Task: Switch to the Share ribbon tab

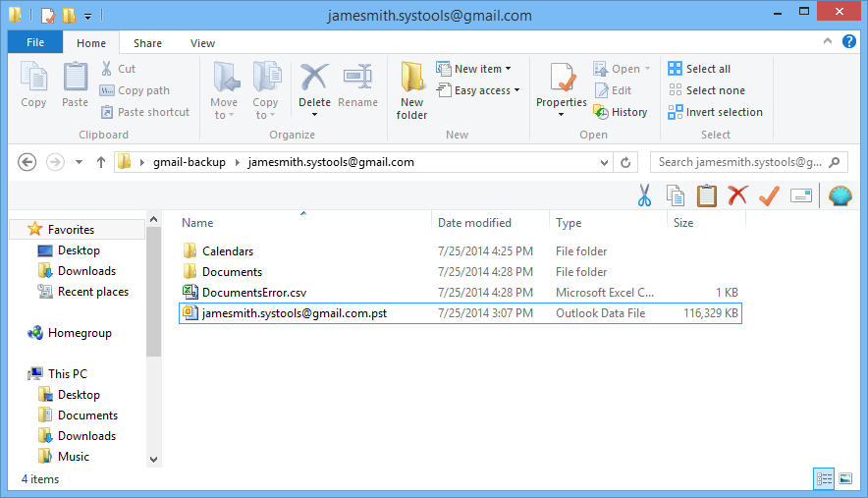Action: pyautogui.click(x=148, y=43)
